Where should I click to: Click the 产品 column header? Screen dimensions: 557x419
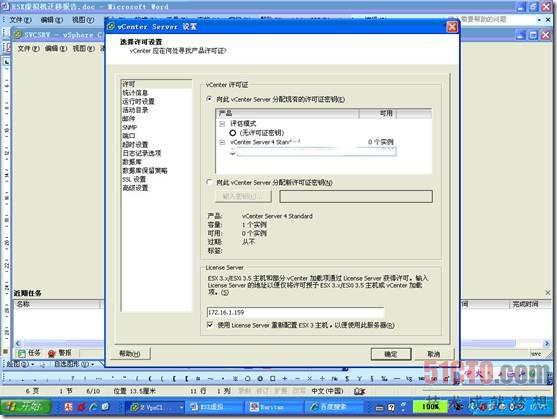pos(287,113)
